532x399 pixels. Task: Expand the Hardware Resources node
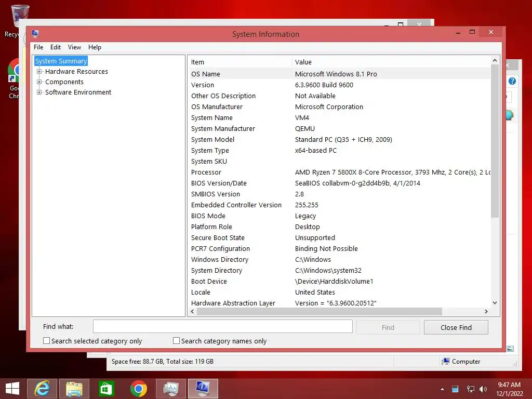(39, 72)
